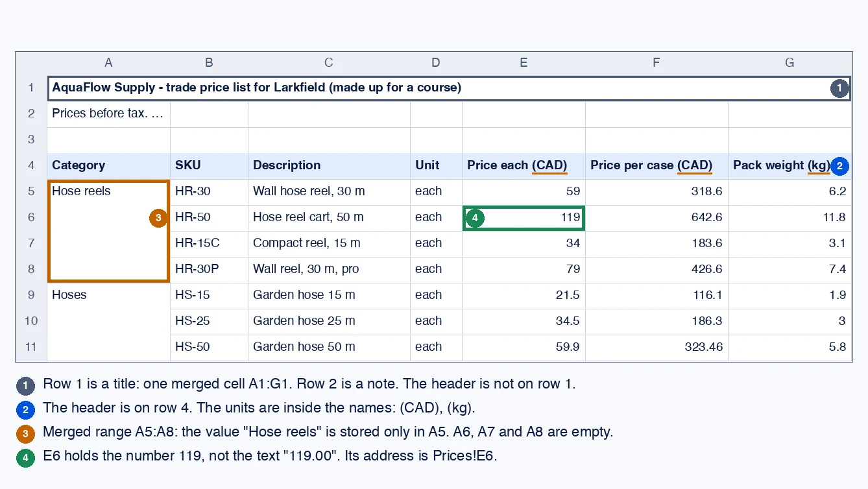This screenshot has height=489, width=868.
Task: Click the Unit cell in HS-50 row
Action: (x=436, y=348)
